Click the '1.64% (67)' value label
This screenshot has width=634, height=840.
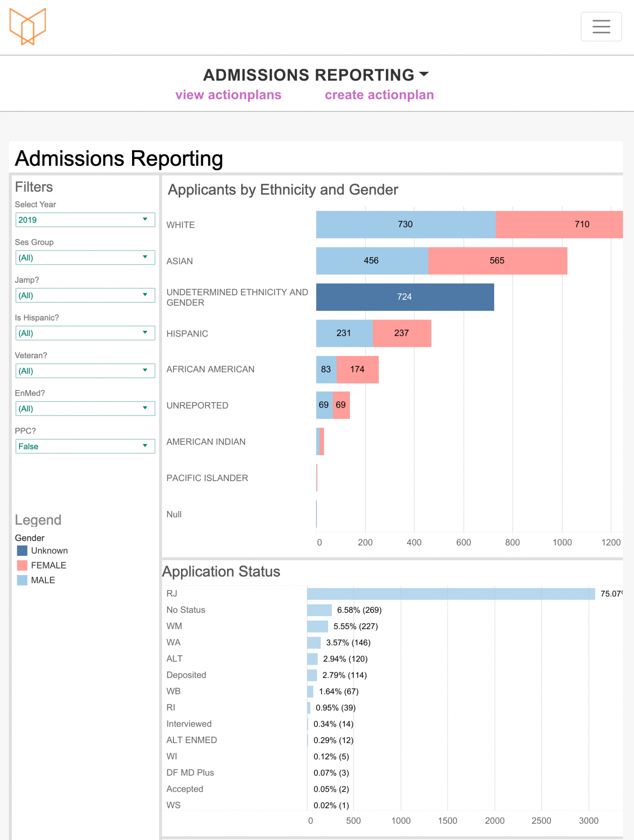click(x=339, y=692)
